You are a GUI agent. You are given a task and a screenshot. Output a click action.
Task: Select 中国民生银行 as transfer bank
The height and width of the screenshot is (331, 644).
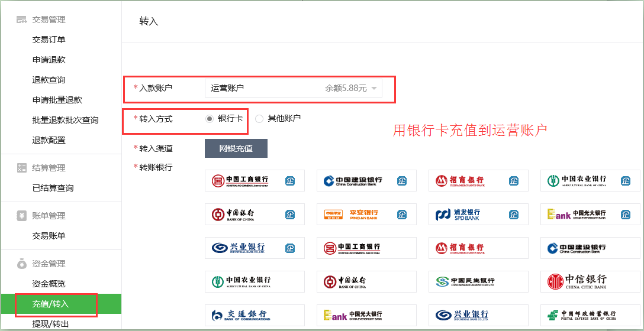tap(478, 281)
